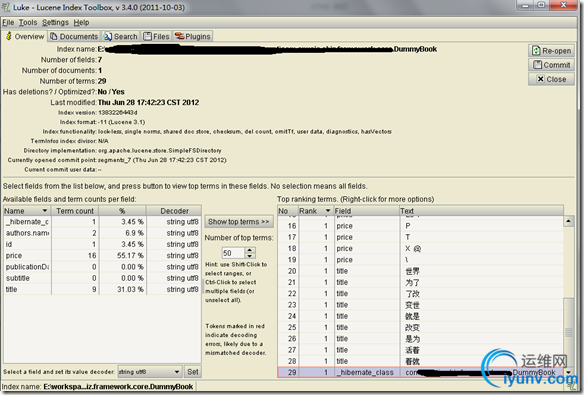
Task: Sort by Term count column header
Action: coord(75,211)
